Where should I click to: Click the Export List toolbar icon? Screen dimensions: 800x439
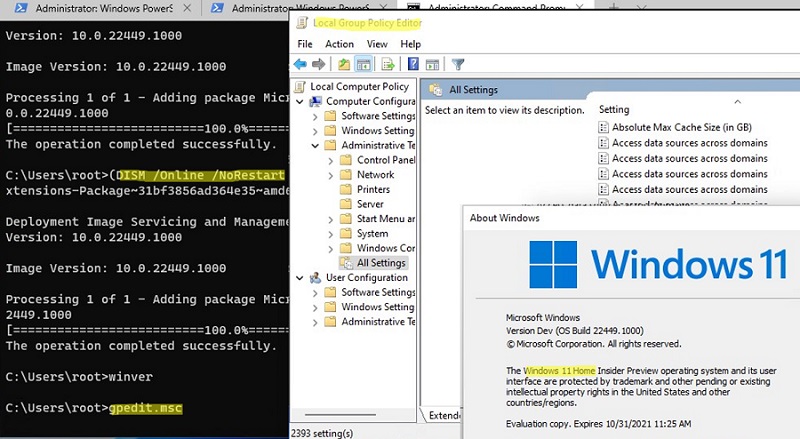[386, 65]
